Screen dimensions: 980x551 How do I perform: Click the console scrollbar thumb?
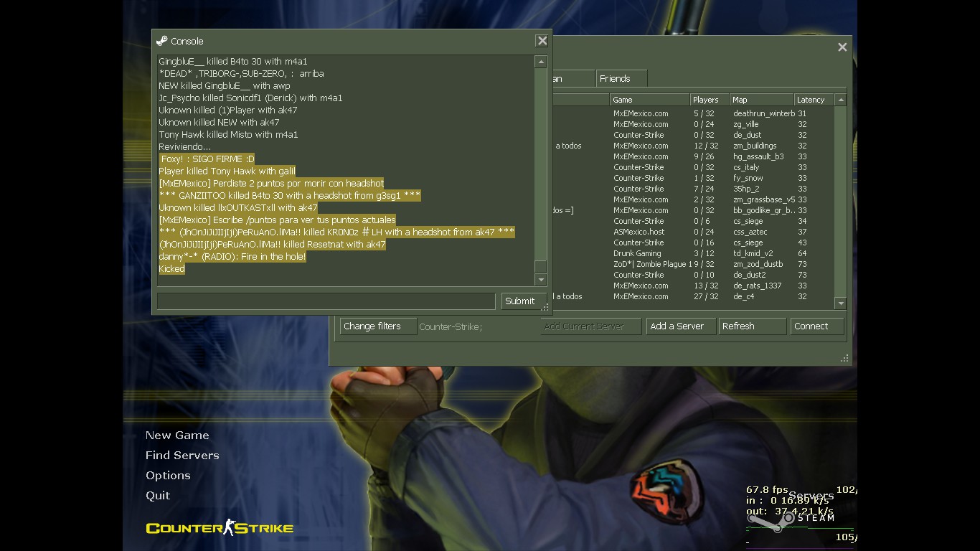click(541, 266)
